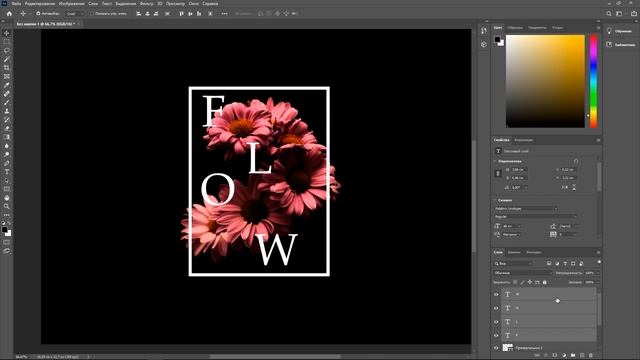Add layer mask icon in Layers panel
The height and width of the screenshot is (360, 640).
555,356
